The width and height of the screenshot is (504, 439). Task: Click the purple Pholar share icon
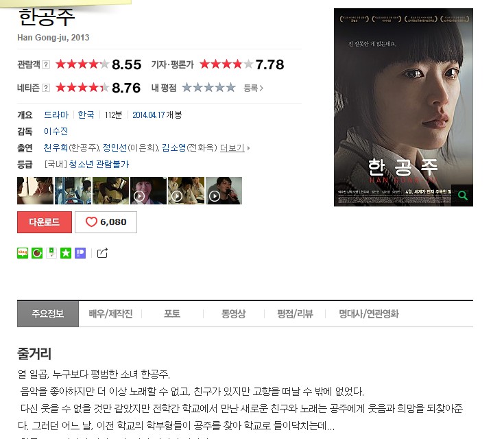(80, 253)
